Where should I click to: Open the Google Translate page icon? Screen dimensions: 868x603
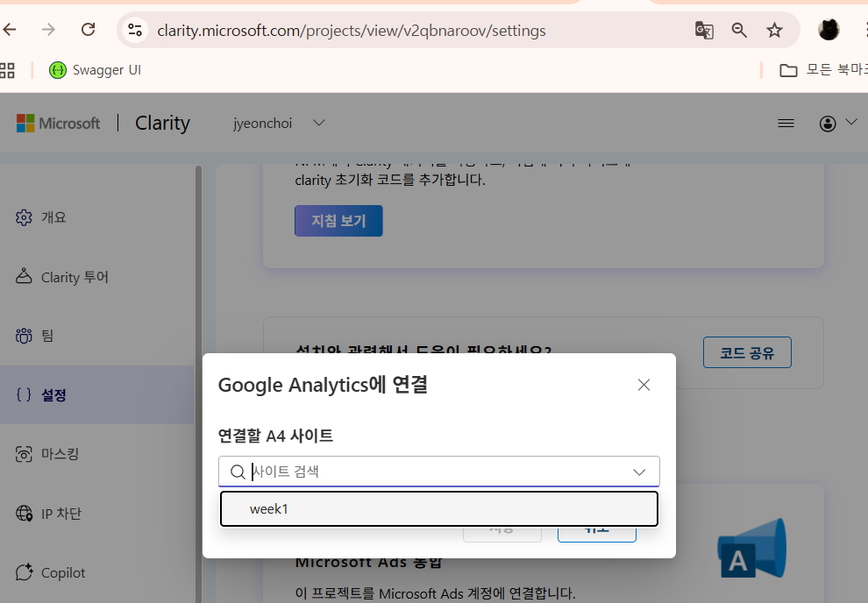(x=703, y=30)
